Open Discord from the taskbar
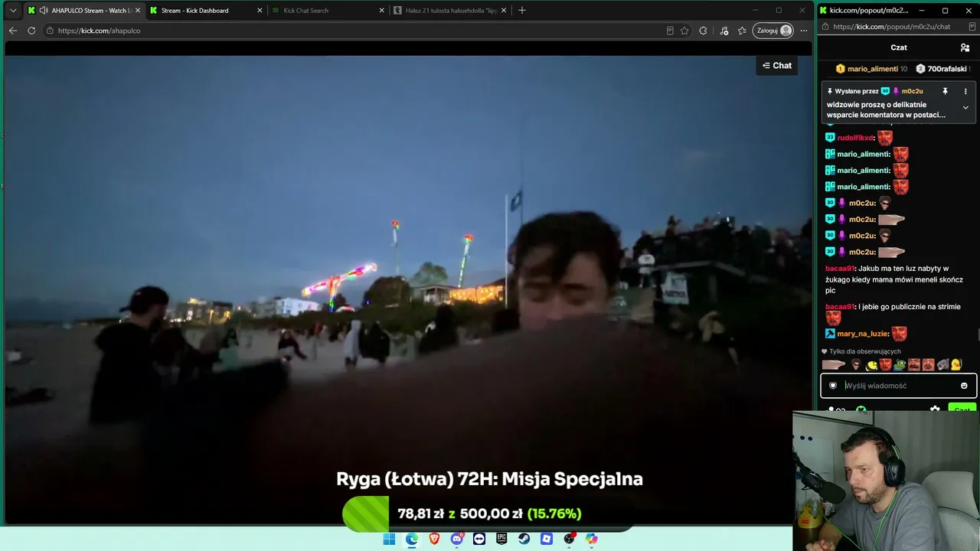Image resolution: width=980 pixels, height=551 pixels. point(457,539)
